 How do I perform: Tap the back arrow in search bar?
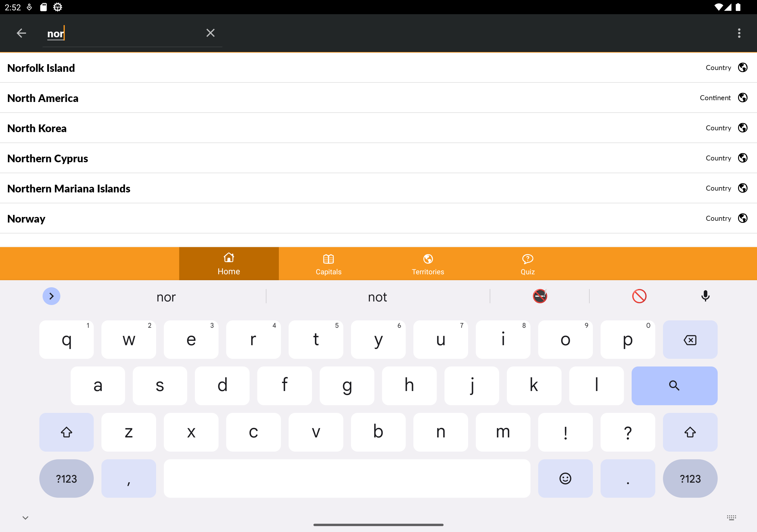tap(21, 33)
